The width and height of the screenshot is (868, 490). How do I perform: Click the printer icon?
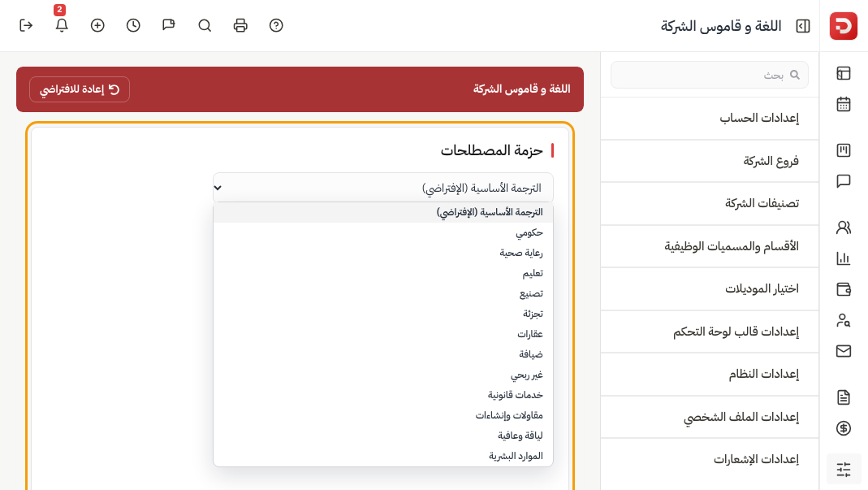[x=240, y=25]
